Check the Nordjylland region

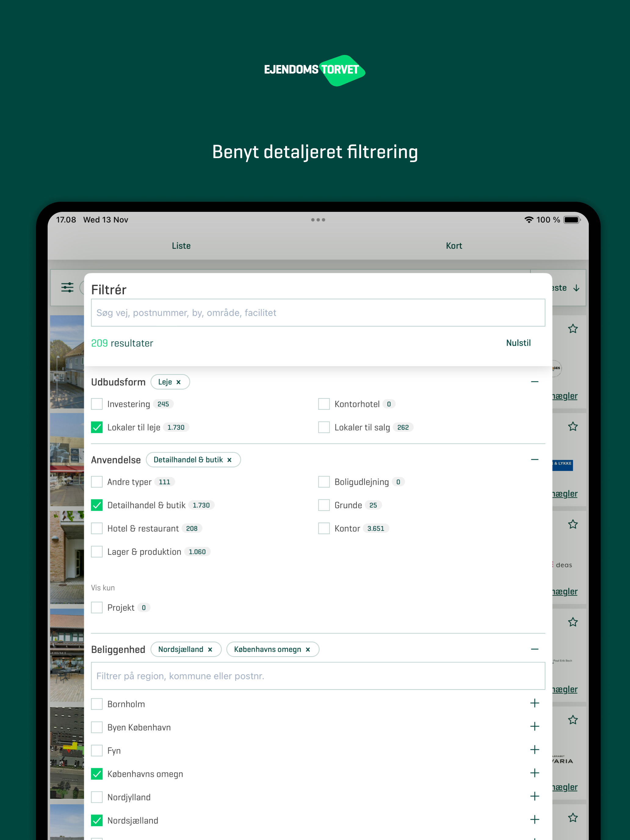pyautogui.click(x=97, y=797)
